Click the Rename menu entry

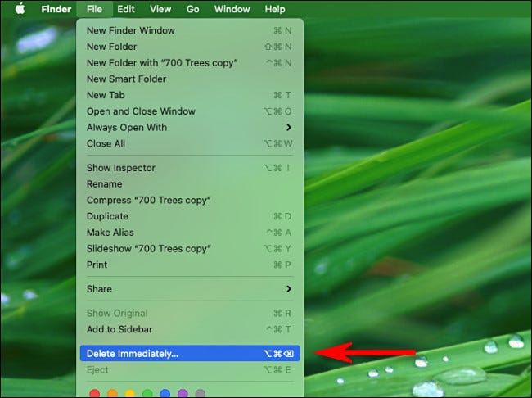coord(104,184)
